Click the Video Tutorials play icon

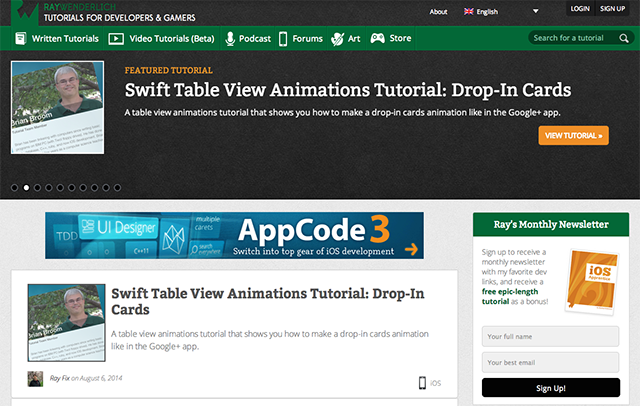coord(116,39)
